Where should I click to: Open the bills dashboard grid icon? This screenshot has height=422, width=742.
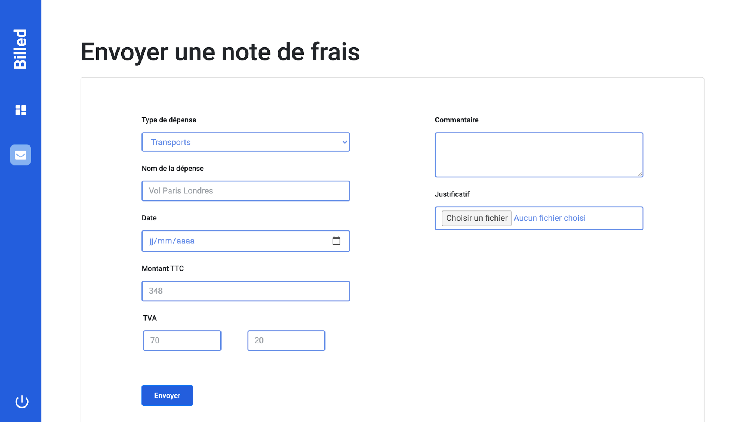pos(21,110)
